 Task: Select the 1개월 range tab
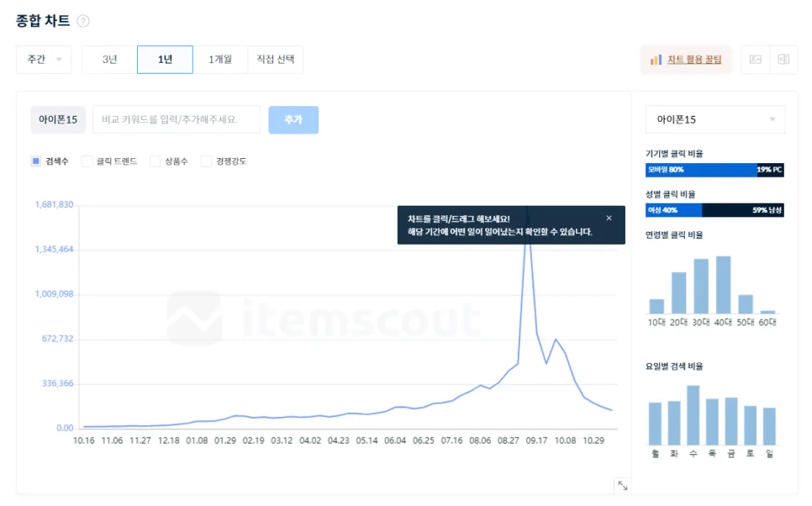220,60
